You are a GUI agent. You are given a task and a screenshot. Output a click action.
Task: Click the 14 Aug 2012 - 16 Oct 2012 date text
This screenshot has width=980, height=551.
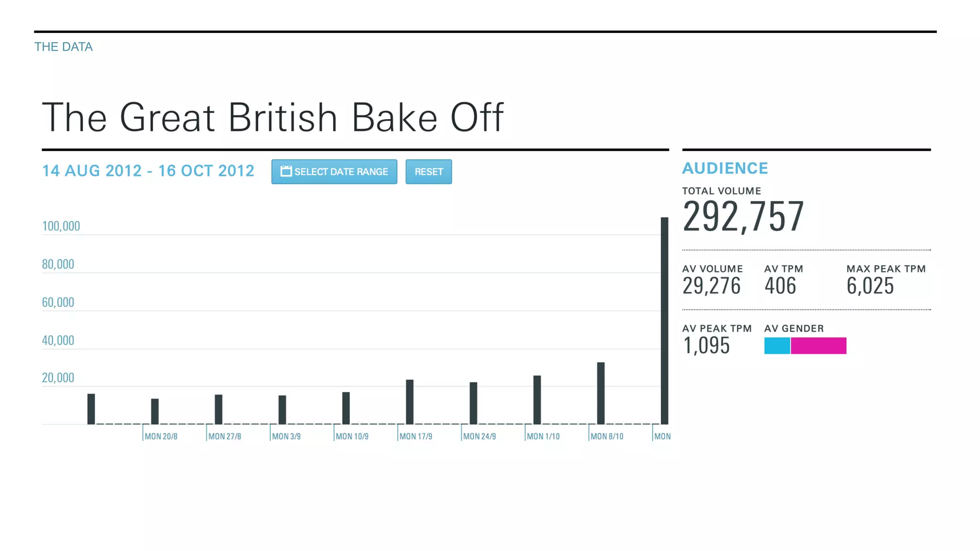pyautogui.click(x=148, y=171)
